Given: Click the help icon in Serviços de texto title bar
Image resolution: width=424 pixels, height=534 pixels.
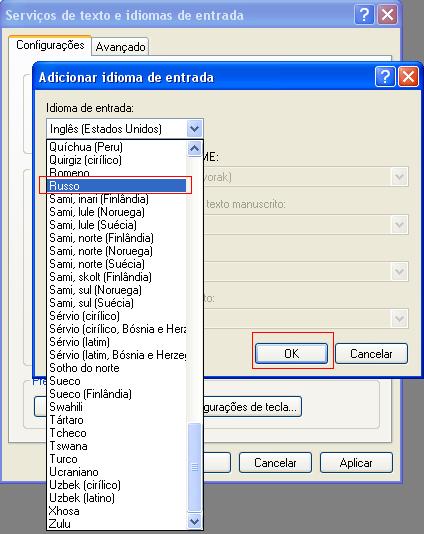Looking at the screenshot, I should click(x=364, y=15).
